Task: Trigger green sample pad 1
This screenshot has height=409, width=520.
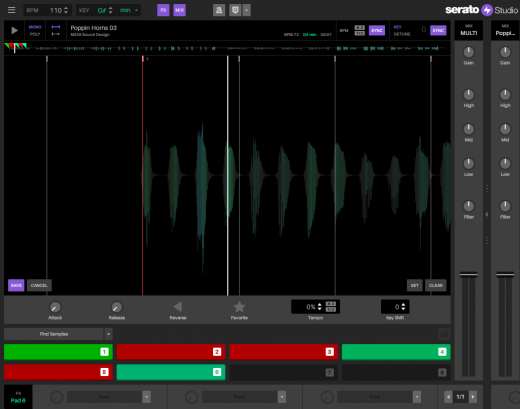Action: pyautogui.click(x=58, y=352)
